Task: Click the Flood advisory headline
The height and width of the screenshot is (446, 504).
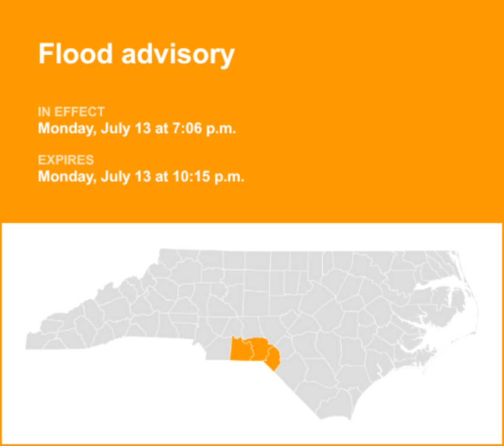Action: (x=136, y=55)
